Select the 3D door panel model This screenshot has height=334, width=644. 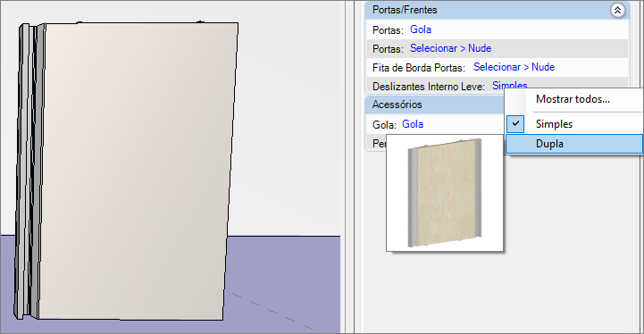coord(126,171)
